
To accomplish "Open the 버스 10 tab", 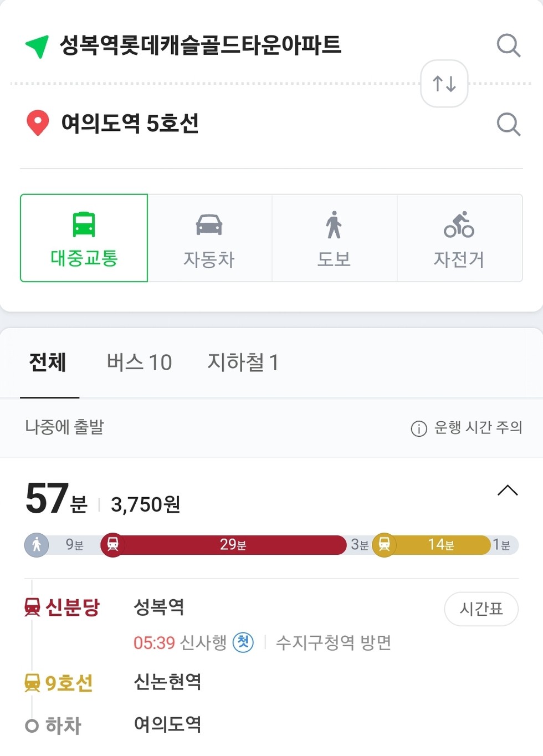I will (x=140, y=362).
